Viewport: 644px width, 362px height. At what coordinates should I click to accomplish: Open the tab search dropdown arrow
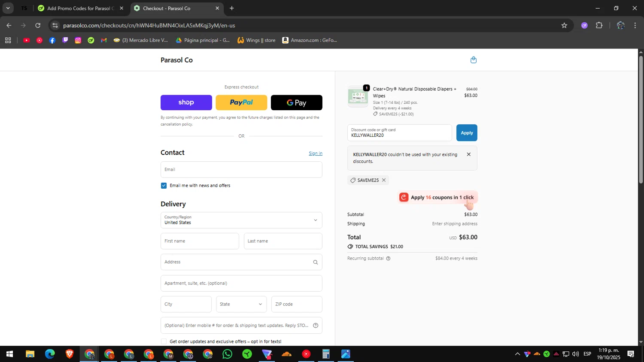tap(8, 8)
